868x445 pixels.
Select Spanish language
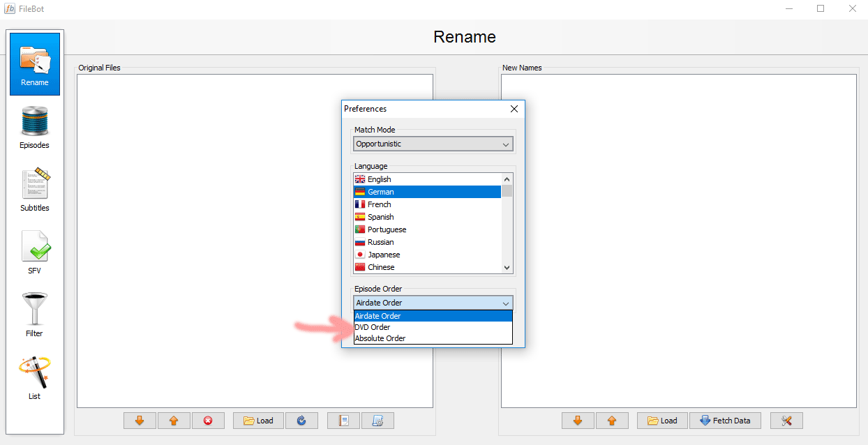click(427, 217)
